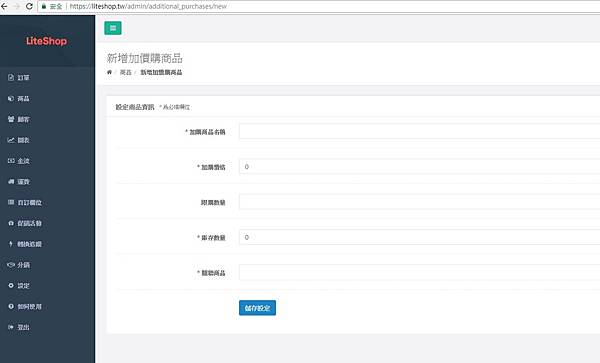Focus the 庫存數量 stock quantity field
600x363 pixels.
[x=419, y=237]
